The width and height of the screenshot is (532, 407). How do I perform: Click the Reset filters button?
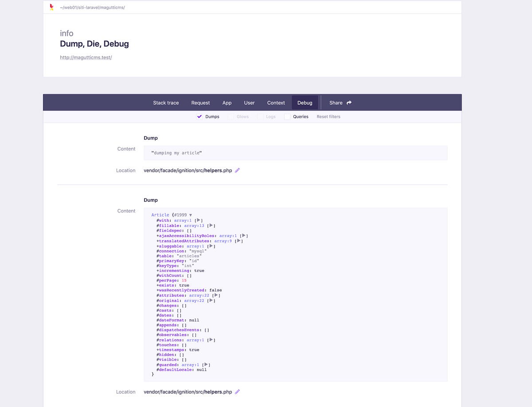(328, 116)
